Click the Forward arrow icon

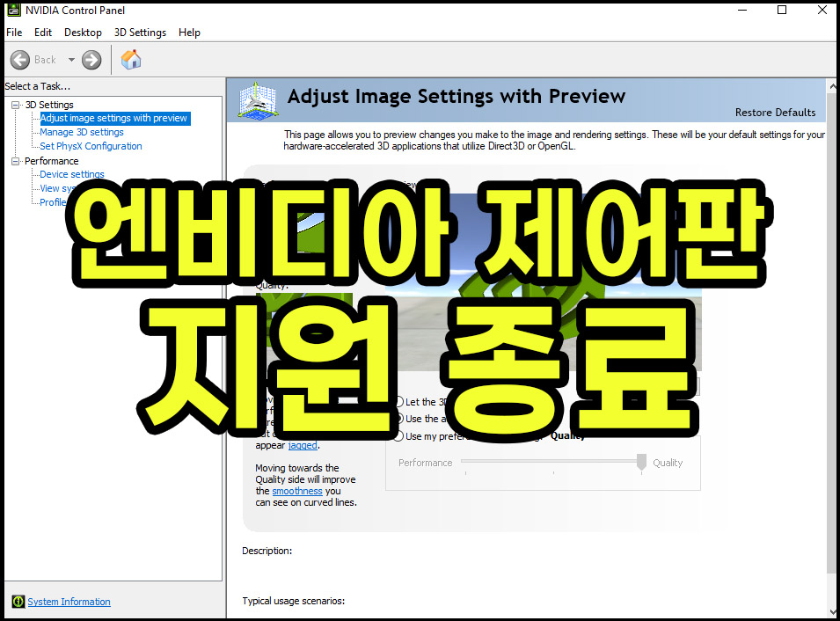point(91,60)
